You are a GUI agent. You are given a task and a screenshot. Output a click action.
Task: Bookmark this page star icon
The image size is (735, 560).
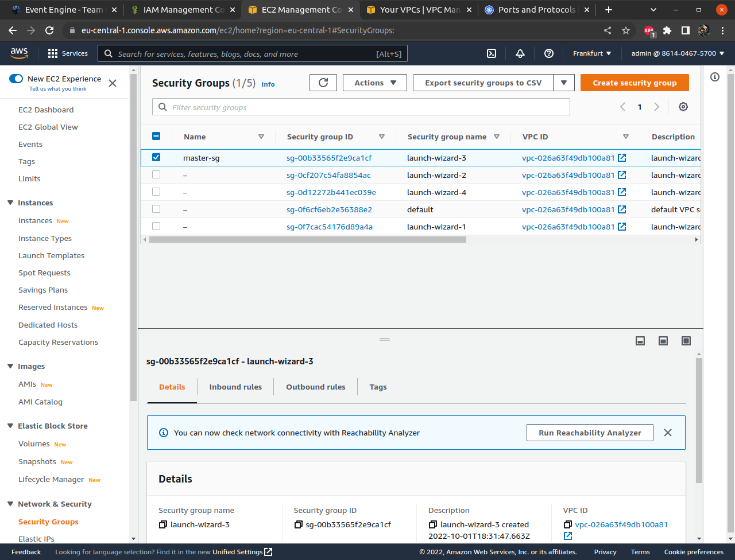pyautogui.click(x=626, y=30)
